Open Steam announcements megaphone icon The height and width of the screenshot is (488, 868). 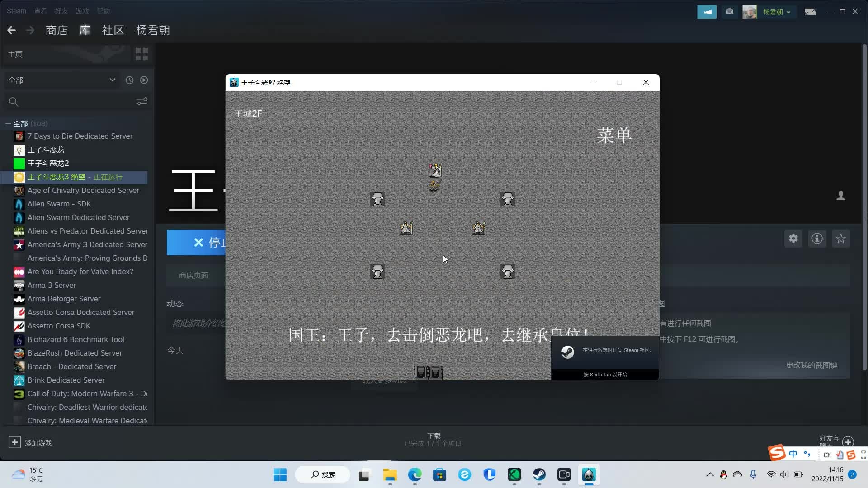(707, 12)
